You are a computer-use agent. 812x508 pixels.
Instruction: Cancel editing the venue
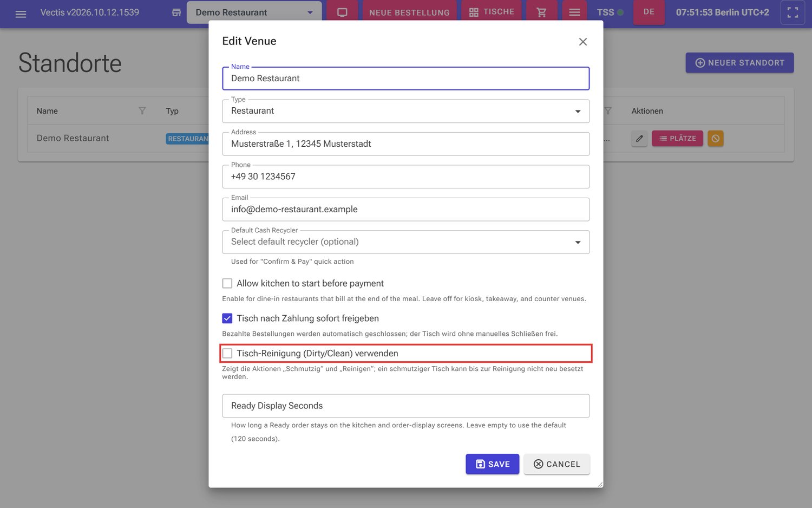556,464
